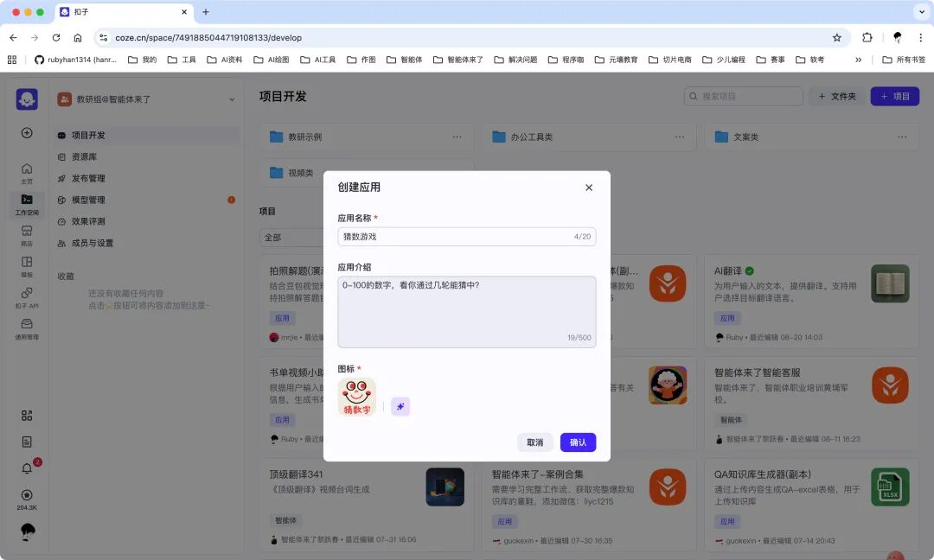Open the rubyhan1314 GitHub bookmark
934x560 pixels.
75,60
